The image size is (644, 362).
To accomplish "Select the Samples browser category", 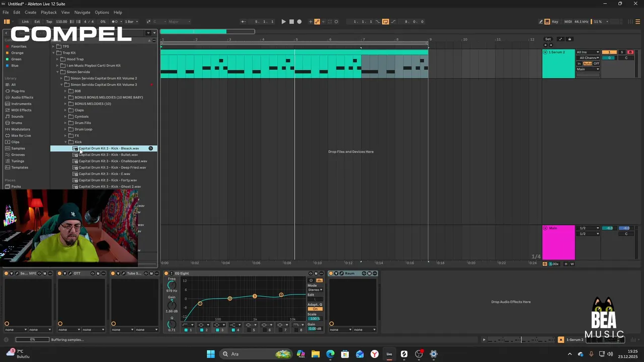I will click(x=18, y=148).
